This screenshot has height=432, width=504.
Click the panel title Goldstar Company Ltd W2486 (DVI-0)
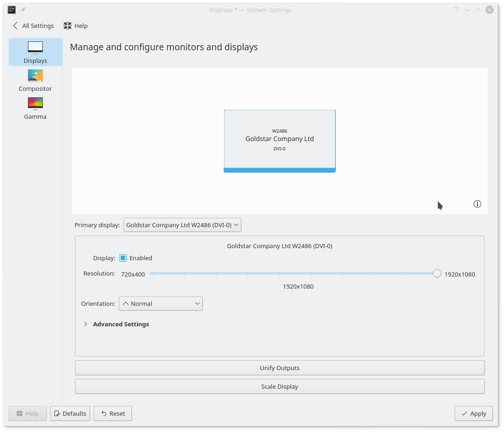(x=279, y=246)
